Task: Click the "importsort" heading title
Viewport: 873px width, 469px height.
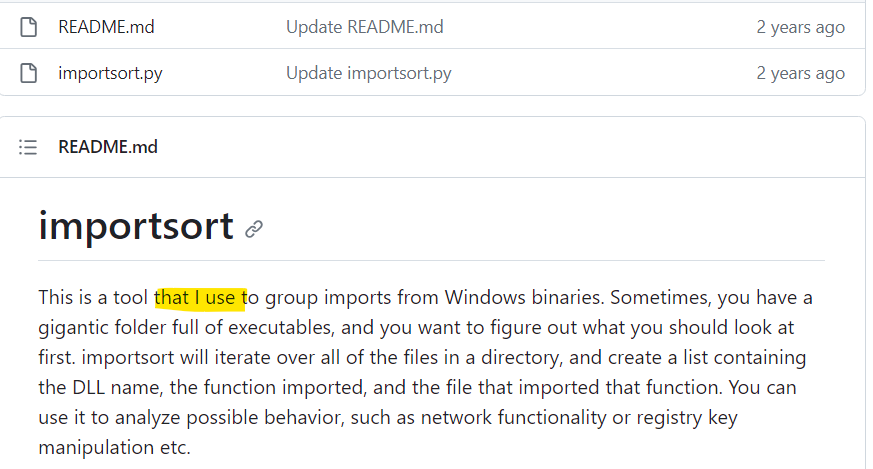Action: point(136,226)
